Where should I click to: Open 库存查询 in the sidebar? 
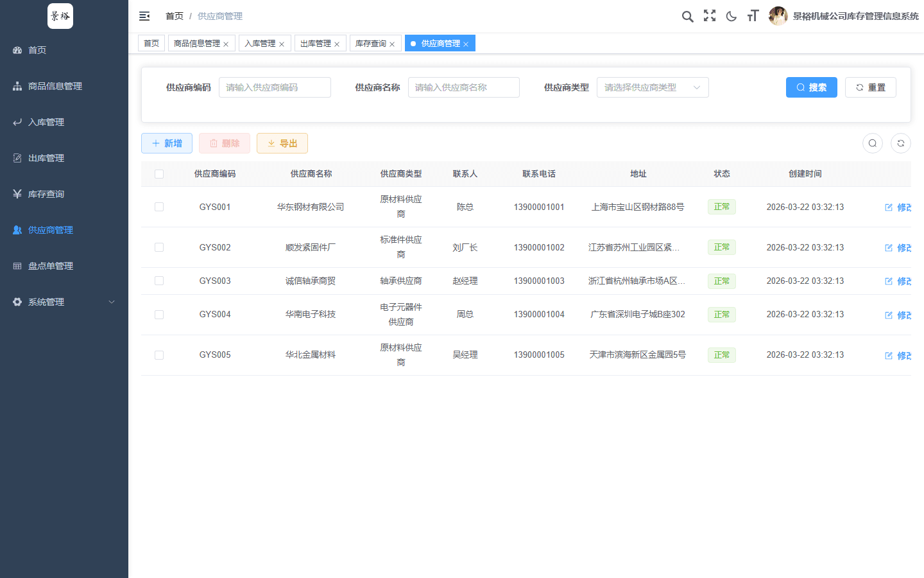tap(64, 194)
